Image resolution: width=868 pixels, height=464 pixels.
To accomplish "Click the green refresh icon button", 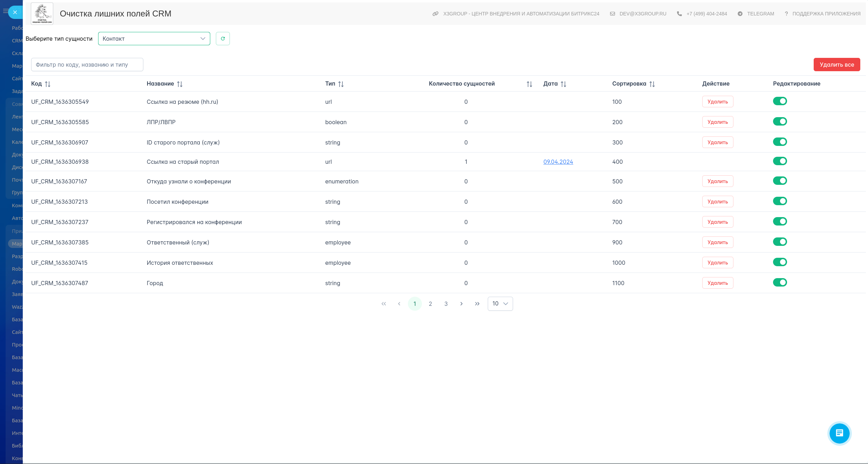I will [223, 39].
